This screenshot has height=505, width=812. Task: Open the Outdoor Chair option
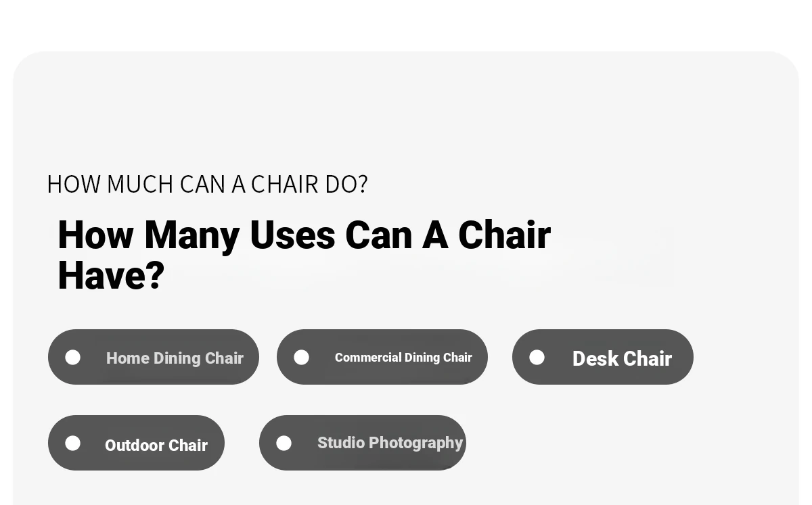(x=136, y=443)
